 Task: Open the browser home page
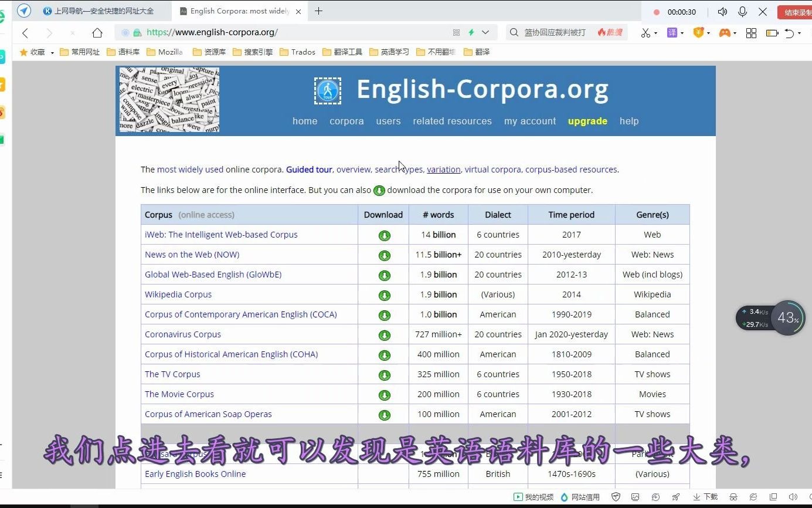click(x=97, y=33)
